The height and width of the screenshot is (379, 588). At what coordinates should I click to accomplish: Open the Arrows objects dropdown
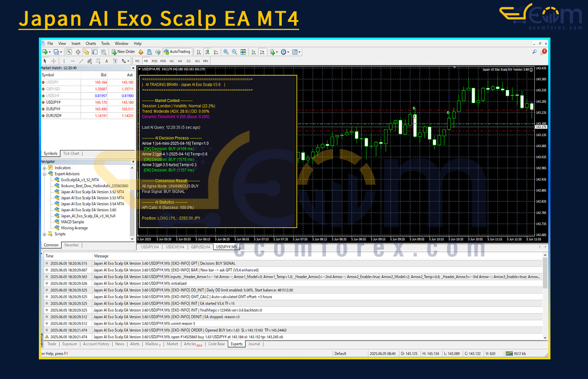125,61
